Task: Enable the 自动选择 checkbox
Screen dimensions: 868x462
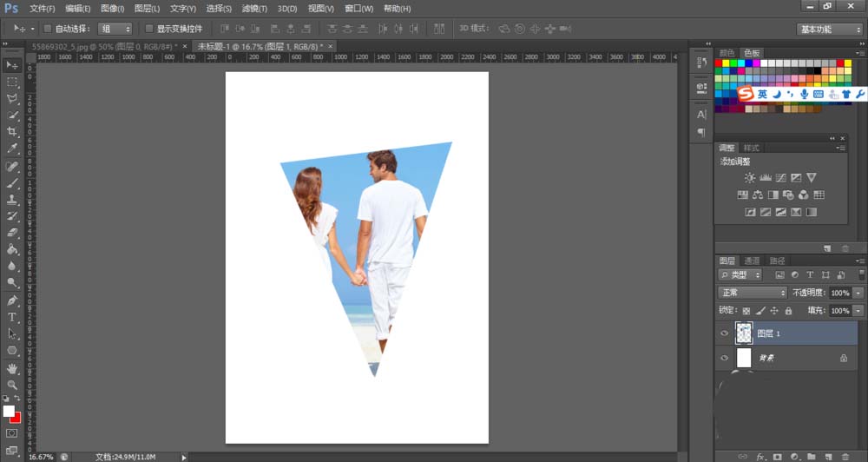Action: [x=47, y=29]
